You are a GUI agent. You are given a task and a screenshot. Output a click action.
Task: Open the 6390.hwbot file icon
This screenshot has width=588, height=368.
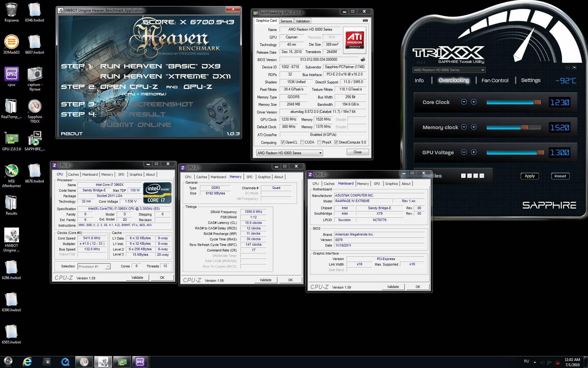(11, 302)
